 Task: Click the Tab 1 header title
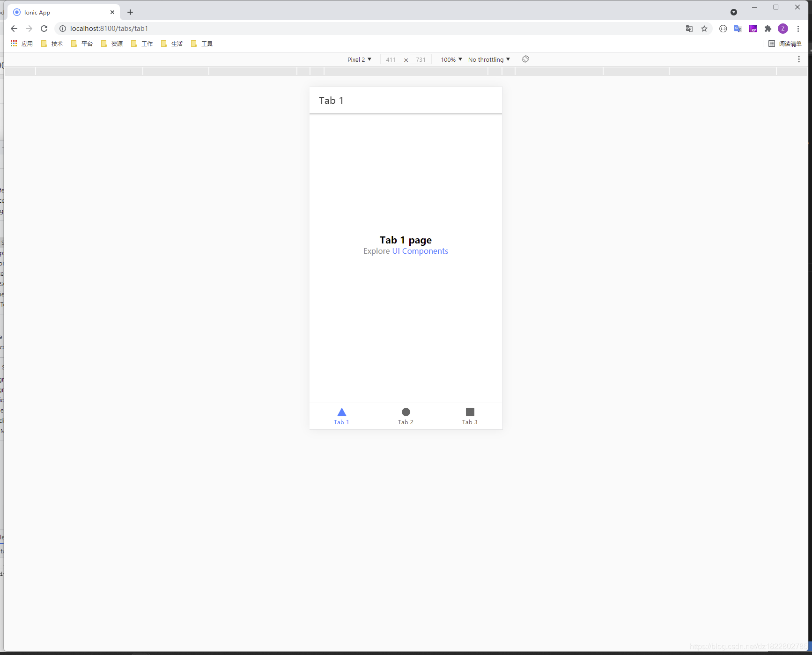331,100
